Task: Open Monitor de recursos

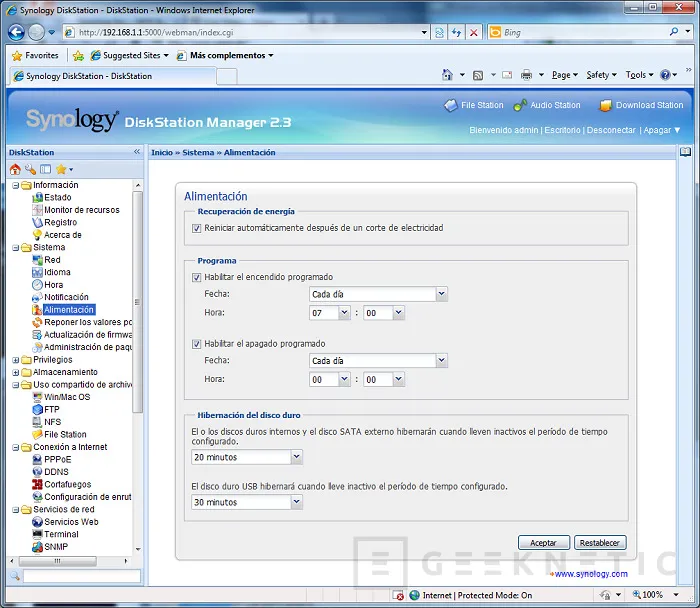Action: pyautogui.click(x=82, y=210)
